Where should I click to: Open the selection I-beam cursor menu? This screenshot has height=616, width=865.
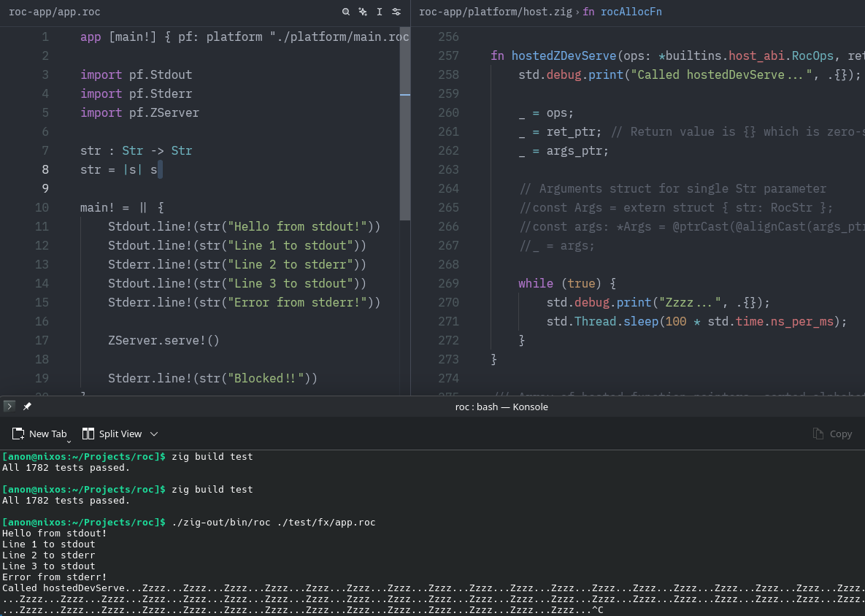(x=379, y=12)
